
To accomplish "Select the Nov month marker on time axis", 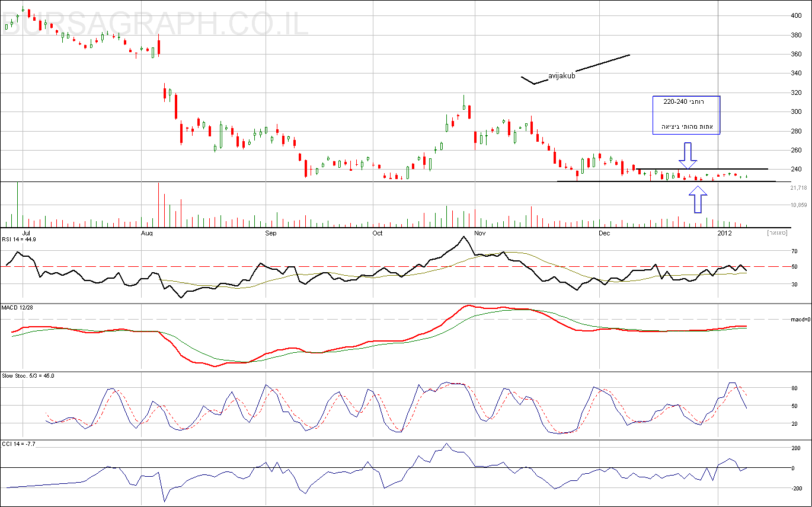I will tap(480, 233).
